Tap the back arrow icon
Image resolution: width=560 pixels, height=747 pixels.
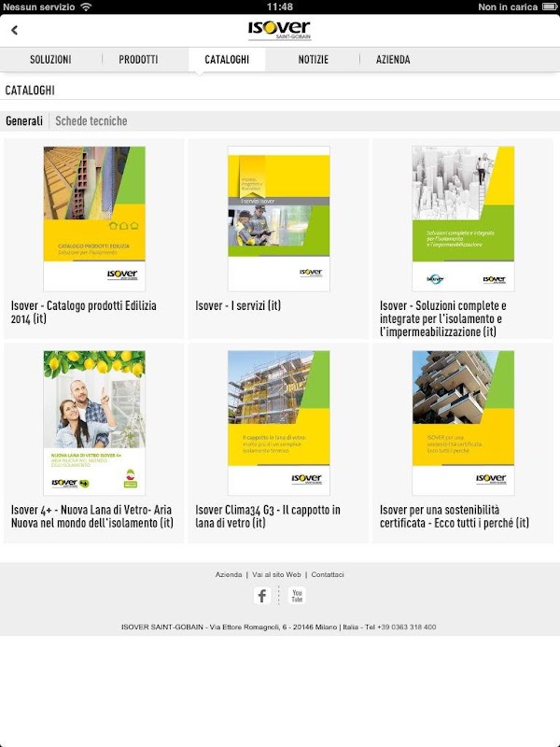click(x=14, y=30)
